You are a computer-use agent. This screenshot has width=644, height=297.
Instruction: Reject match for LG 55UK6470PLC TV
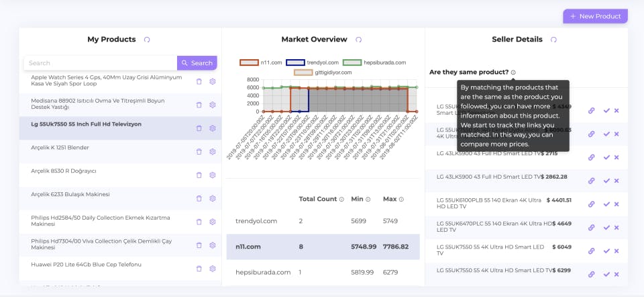[616, 228]
